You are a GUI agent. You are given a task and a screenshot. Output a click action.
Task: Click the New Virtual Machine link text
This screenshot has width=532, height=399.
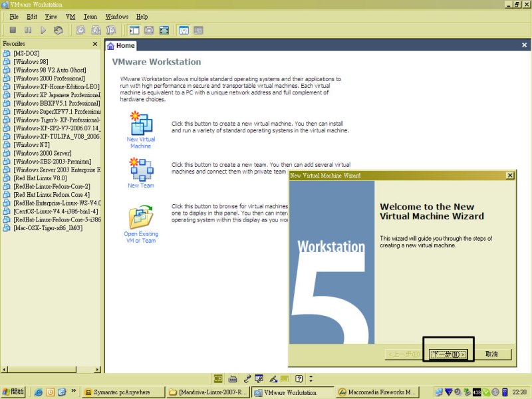click(141, 142)
